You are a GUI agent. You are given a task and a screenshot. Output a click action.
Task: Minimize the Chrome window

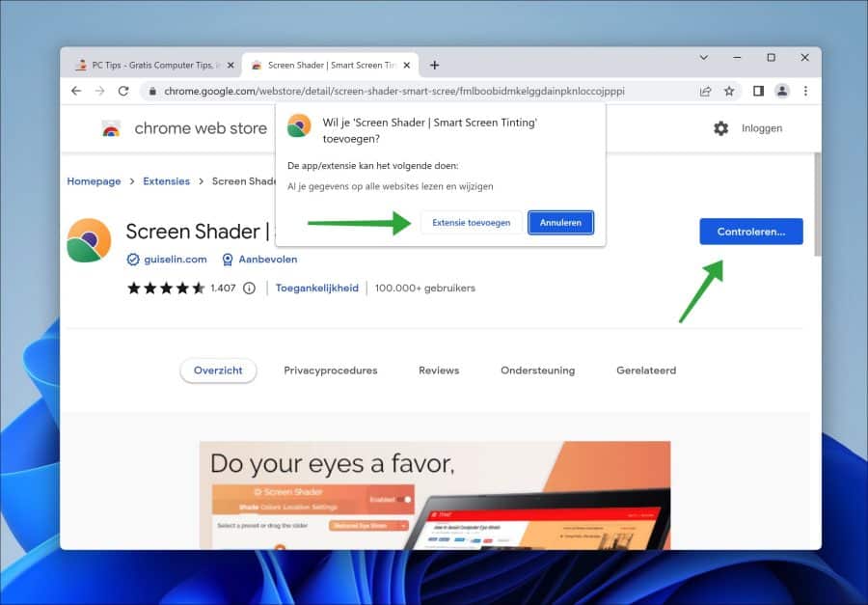[x=737, y=58]
